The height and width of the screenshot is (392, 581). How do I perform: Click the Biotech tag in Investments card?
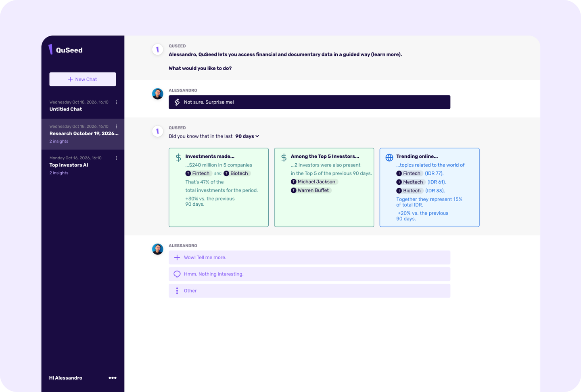click(x=236, y=173)
